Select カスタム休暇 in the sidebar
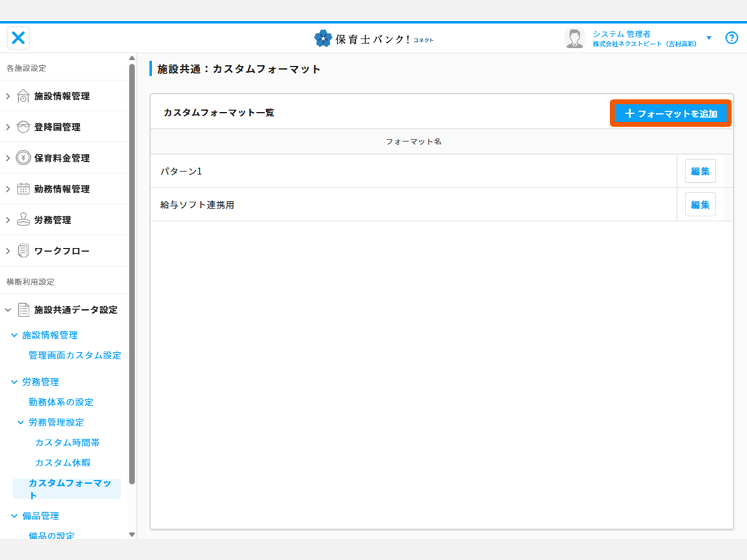 coord(62,463)
